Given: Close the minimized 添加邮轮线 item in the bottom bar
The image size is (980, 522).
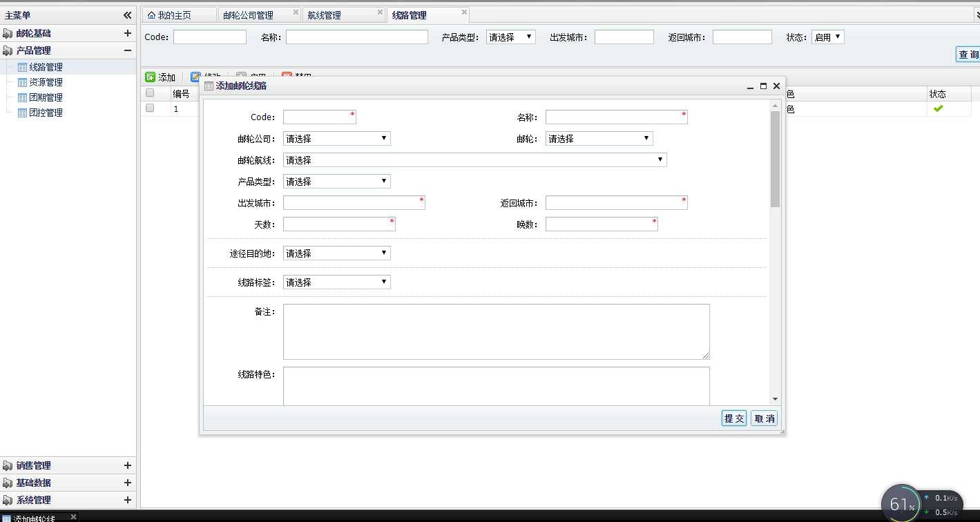Looking at the screenshot, I should click(73, 516).
